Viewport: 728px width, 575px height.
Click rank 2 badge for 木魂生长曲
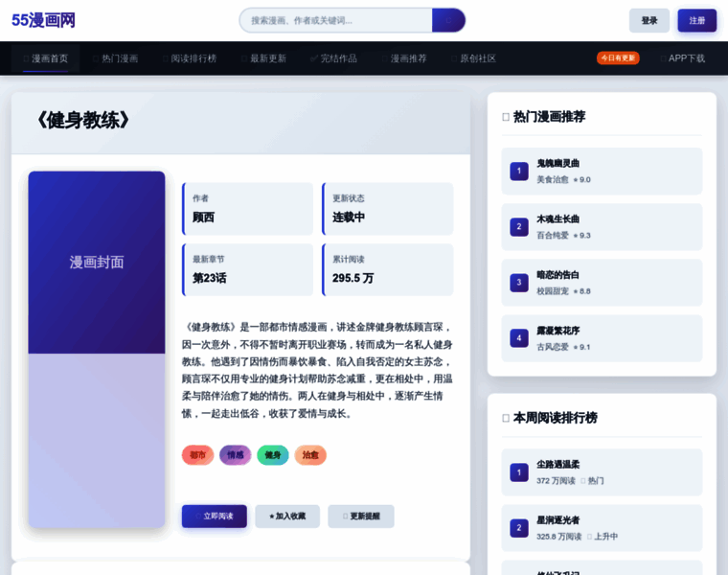[x=519, y=227]
